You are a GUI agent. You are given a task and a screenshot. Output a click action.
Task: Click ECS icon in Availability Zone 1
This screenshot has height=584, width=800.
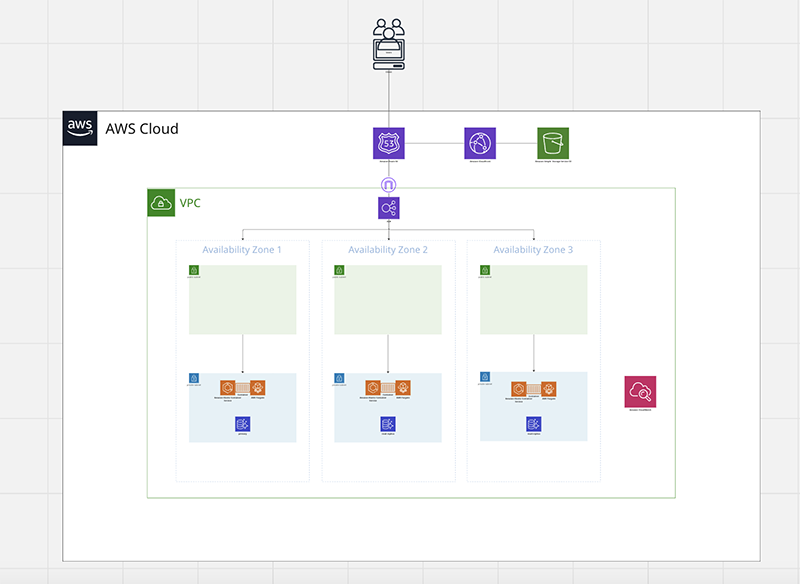click(x=228, y=388)
